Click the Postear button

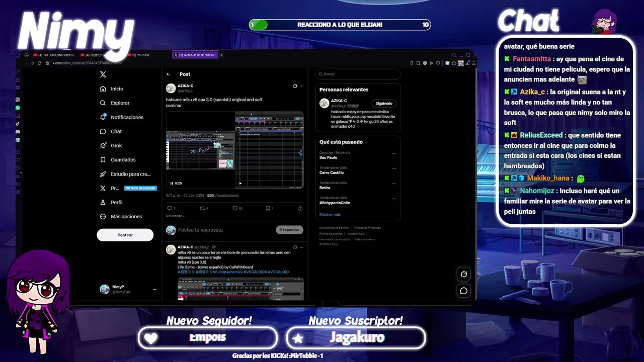pyautogui.click(x=125, y=235)
